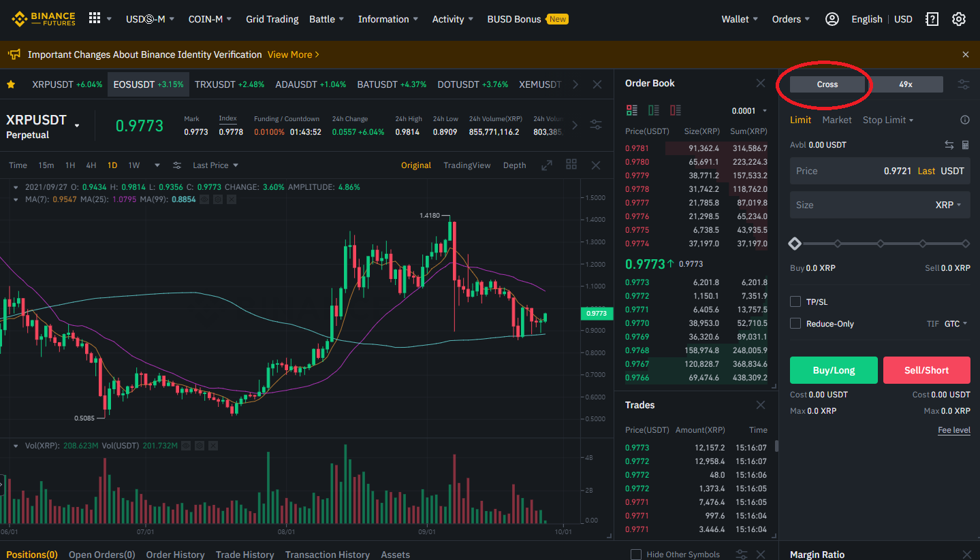
Task: Open the chart grid layout icon
Action: click(x=571, y=165)
